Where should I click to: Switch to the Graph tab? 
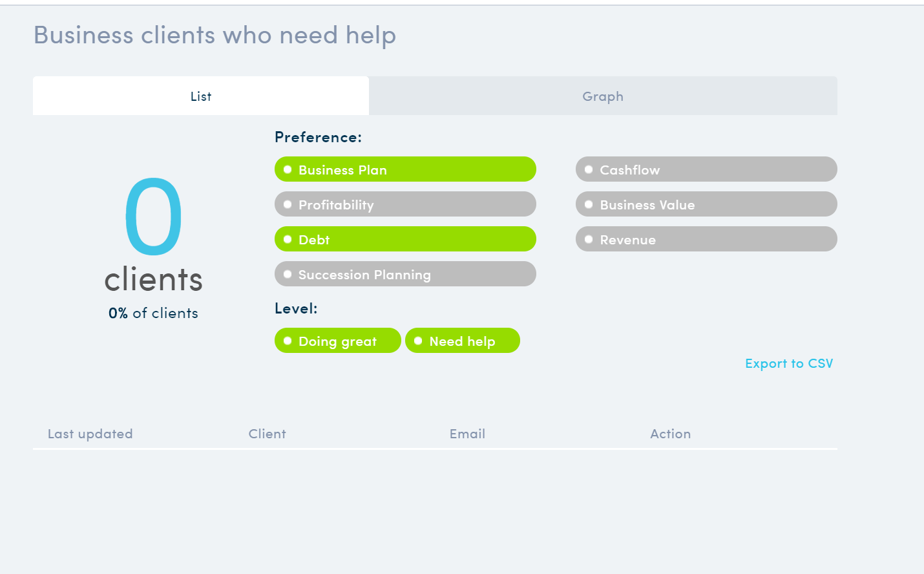point(603,96)
